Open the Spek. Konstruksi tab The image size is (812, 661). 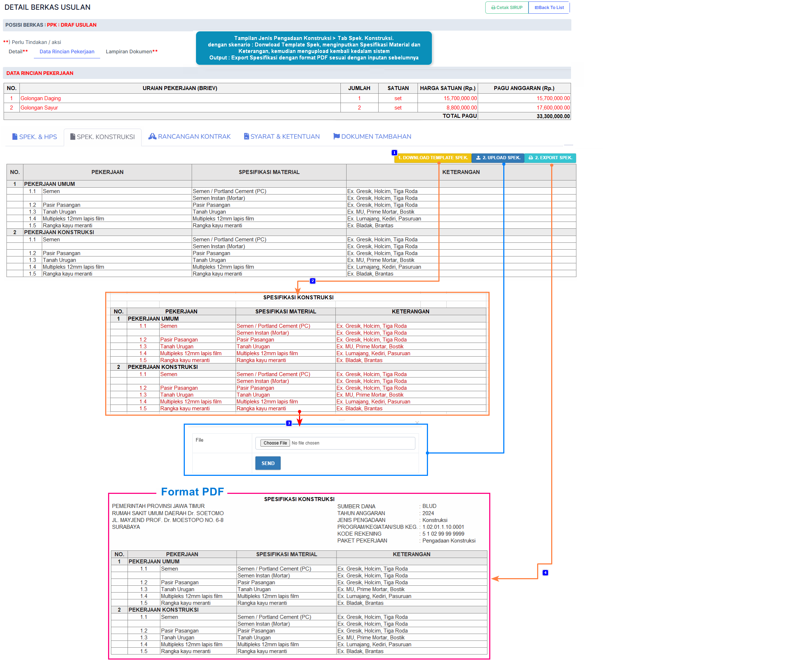[x=102, y=137]
